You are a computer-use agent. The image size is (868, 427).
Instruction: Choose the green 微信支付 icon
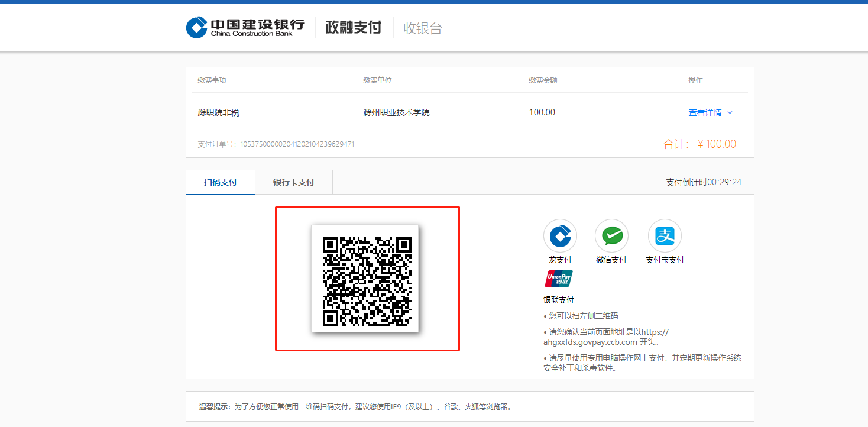611,236
